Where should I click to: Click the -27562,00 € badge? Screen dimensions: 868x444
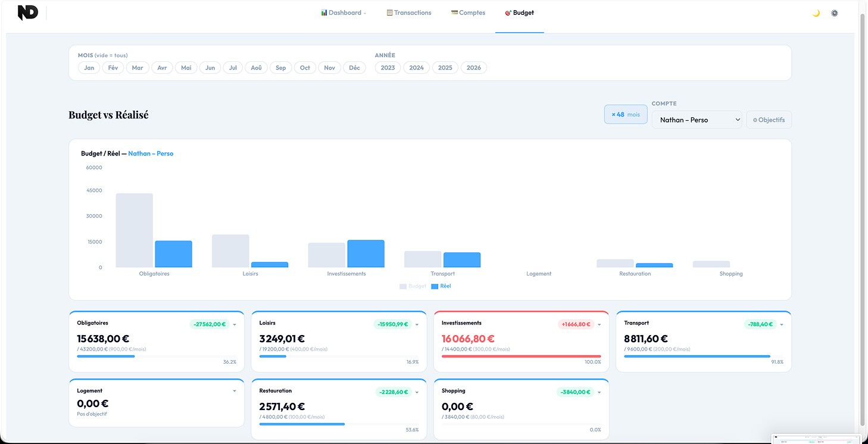pos(210,324)
